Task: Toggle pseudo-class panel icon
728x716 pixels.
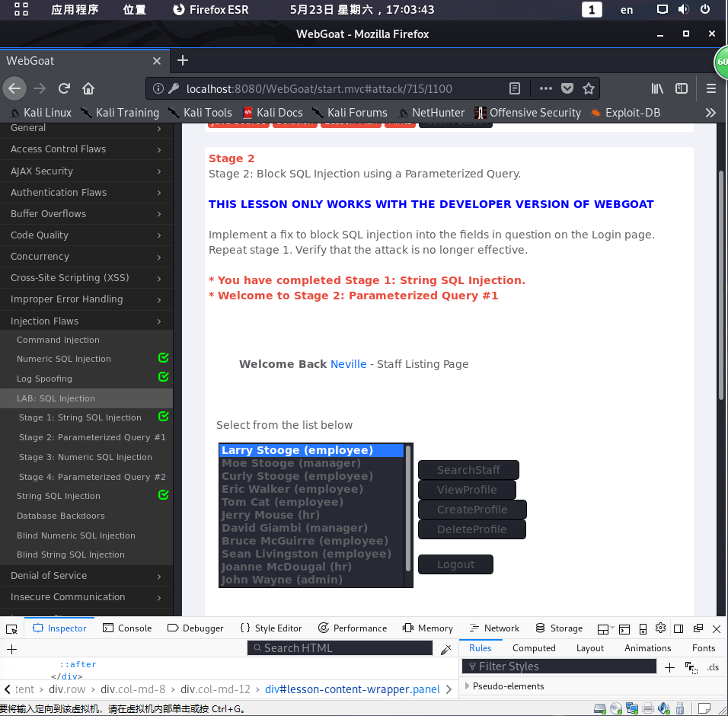Action: [x=691, y=667]
